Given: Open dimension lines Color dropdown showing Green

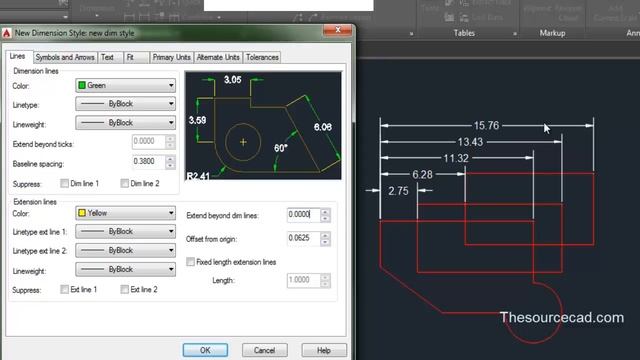Looking at the screenshot, I should (x=125, y=85).
